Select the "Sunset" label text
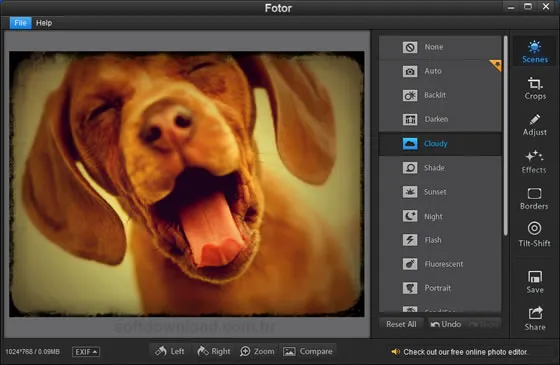The width and height of the screenshot is (560, 365). 435,192
